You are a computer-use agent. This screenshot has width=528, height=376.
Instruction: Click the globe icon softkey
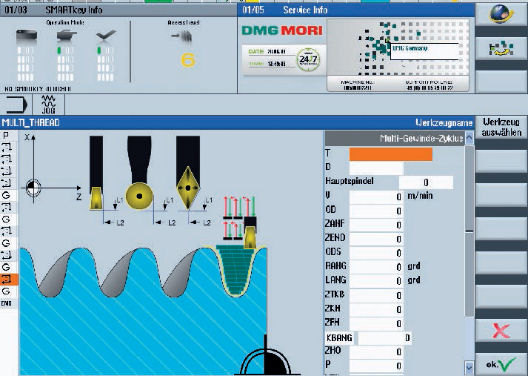click(501, 14)
